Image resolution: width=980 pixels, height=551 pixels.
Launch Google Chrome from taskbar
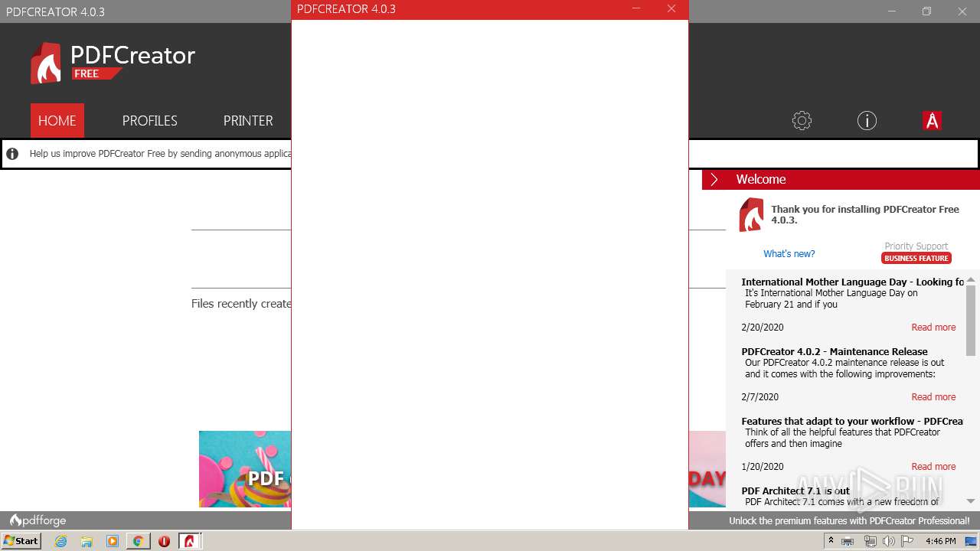click(138, 541)
